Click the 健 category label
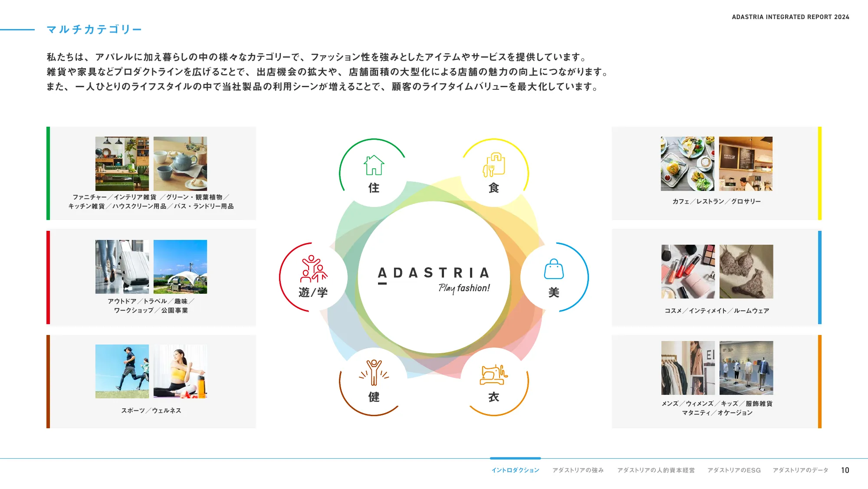868x489 pixels. (x=374, y=397)
